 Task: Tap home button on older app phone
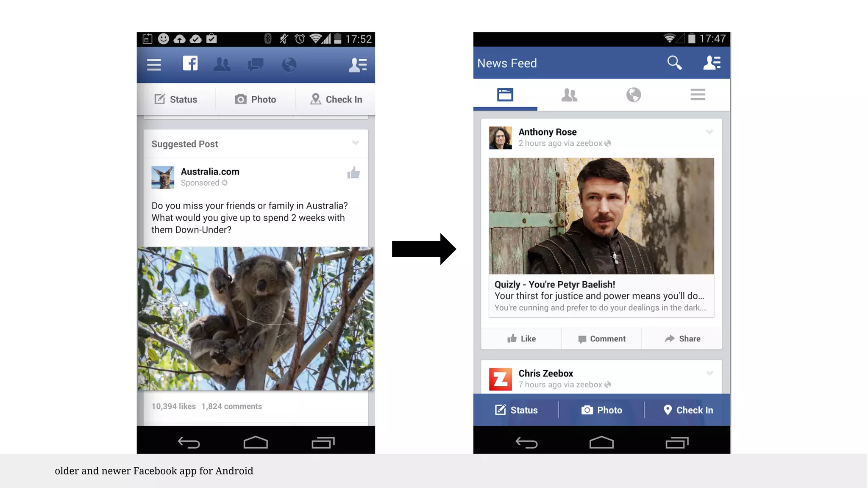(256, 442)
